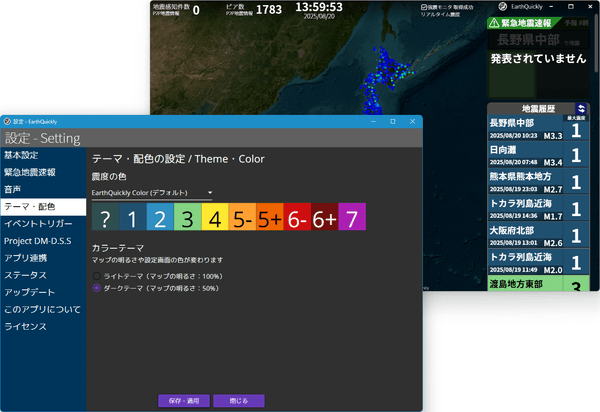
Task: Click dark red intensity 6+ swatch
Action: [x=325, y=217]
